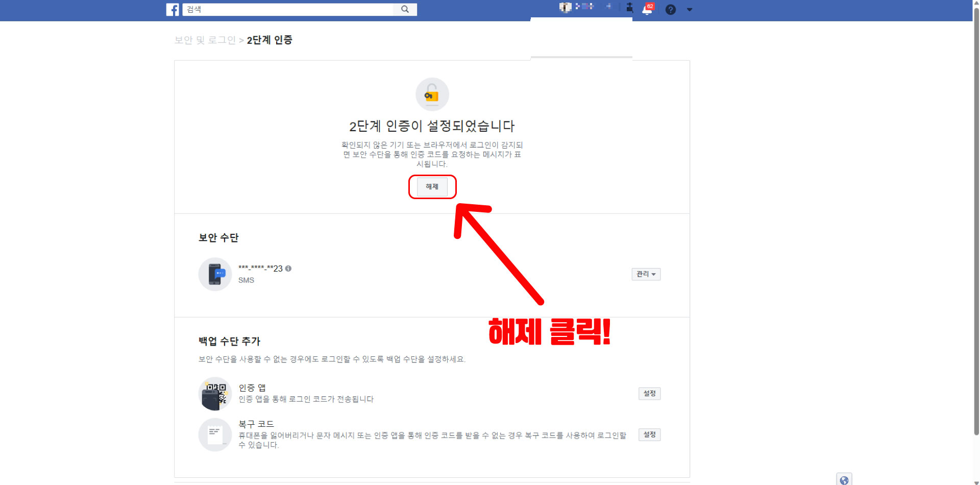The image size is (980, 485).
Task: Click the Help question mark icon
Action: (670, 9)
